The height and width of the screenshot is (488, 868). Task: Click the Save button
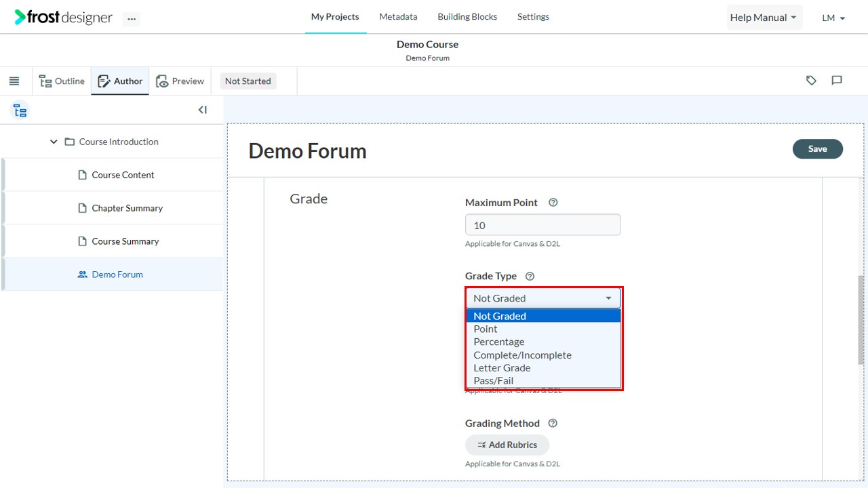(817, 149)
